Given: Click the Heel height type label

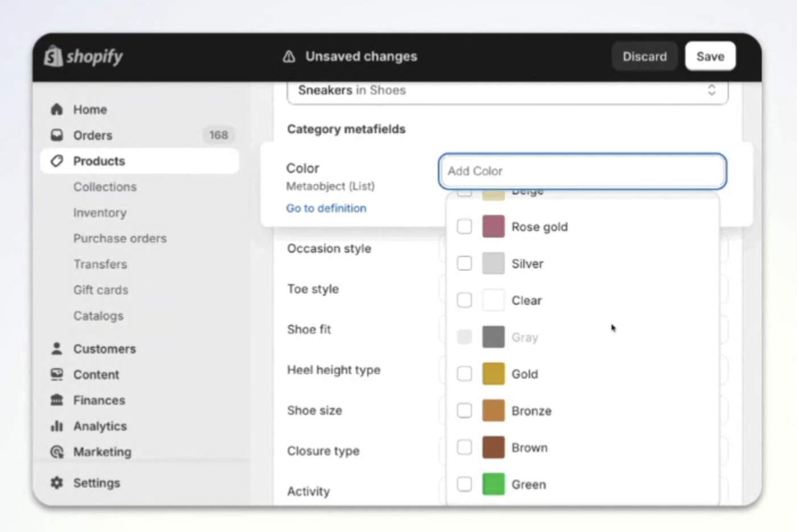Looking at the screenshot, I should [x=334, y=370].
